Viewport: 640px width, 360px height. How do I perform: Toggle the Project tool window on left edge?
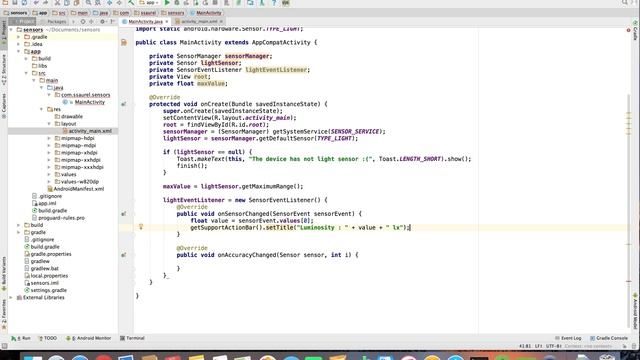pos(4,32)
